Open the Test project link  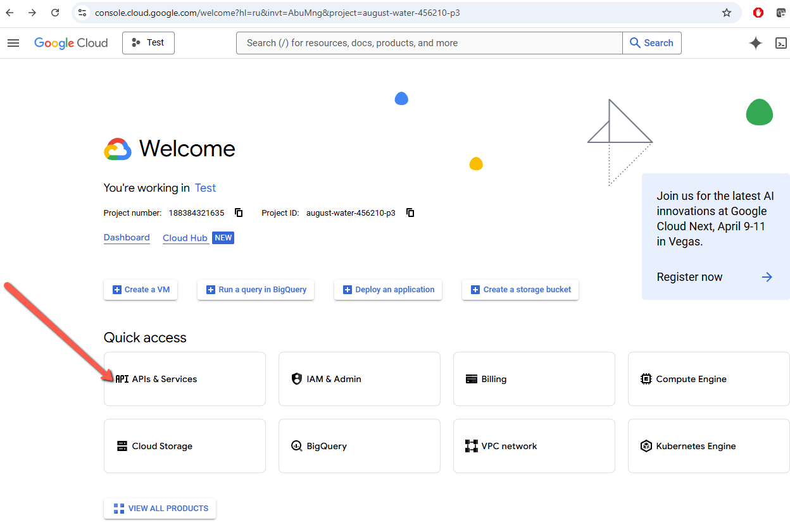[x=205, y=188]
